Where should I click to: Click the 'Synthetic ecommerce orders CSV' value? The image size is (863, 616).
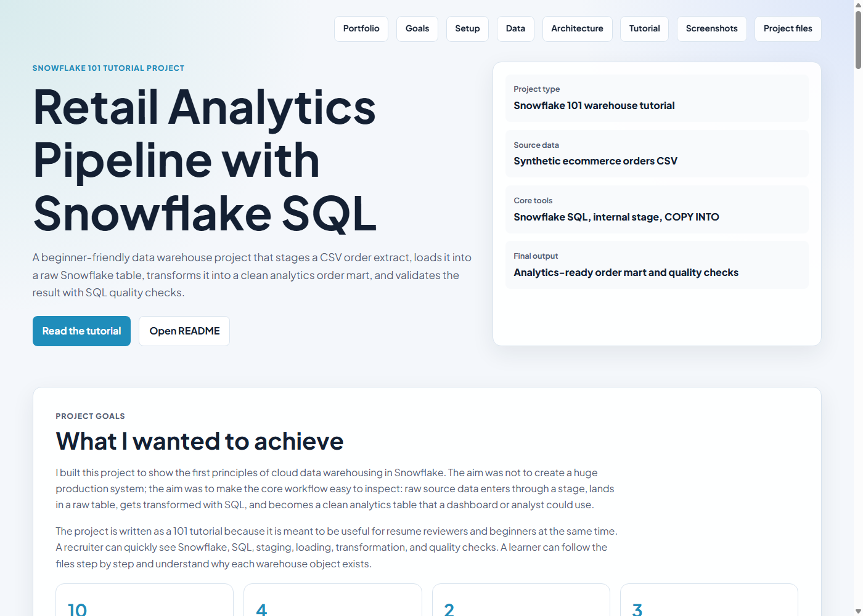point(595,161)
